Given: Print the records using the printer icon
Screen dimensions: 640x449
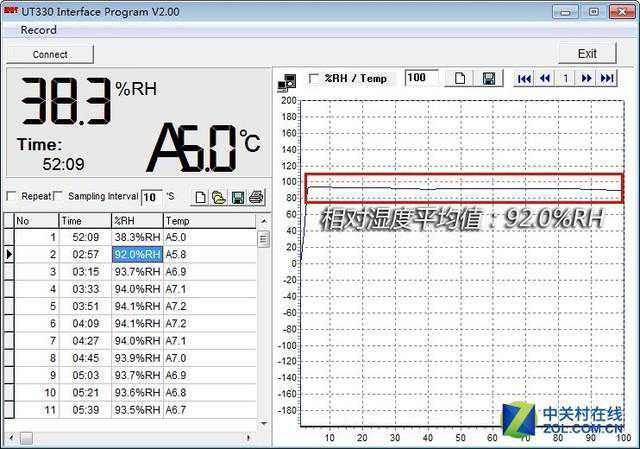Looking at the screenshot, I should pos(256,197).
